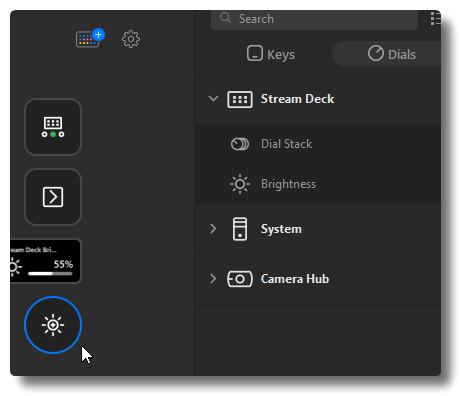
Task: Open the add device keyboard icon
Action: coord(87,40)
